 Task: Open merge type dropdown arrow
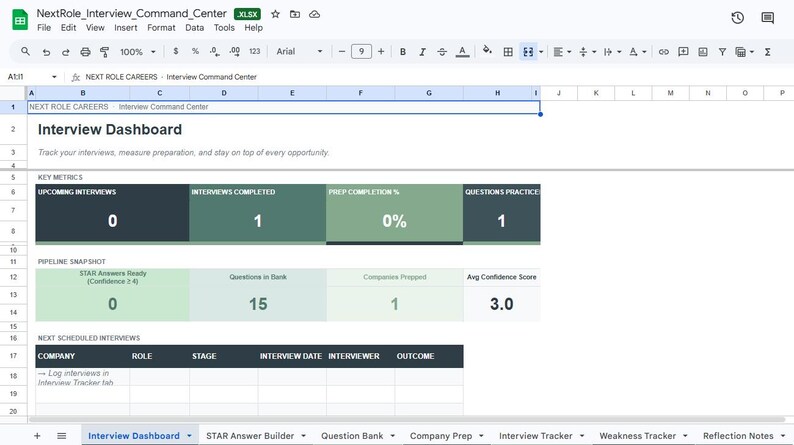click(x=541, y=52)
